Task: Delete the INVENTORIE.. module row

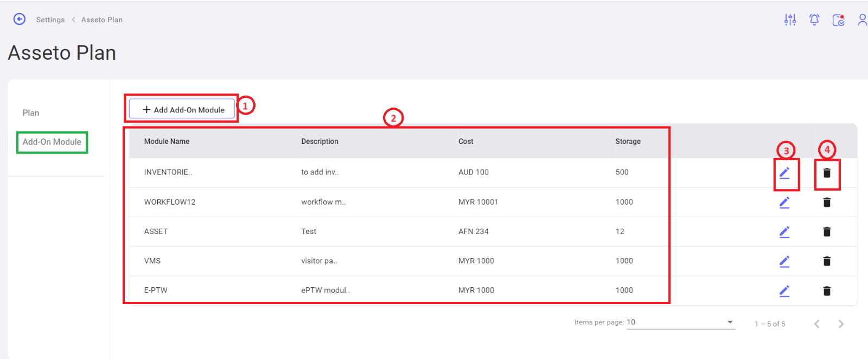Action: tap(827, 173)
